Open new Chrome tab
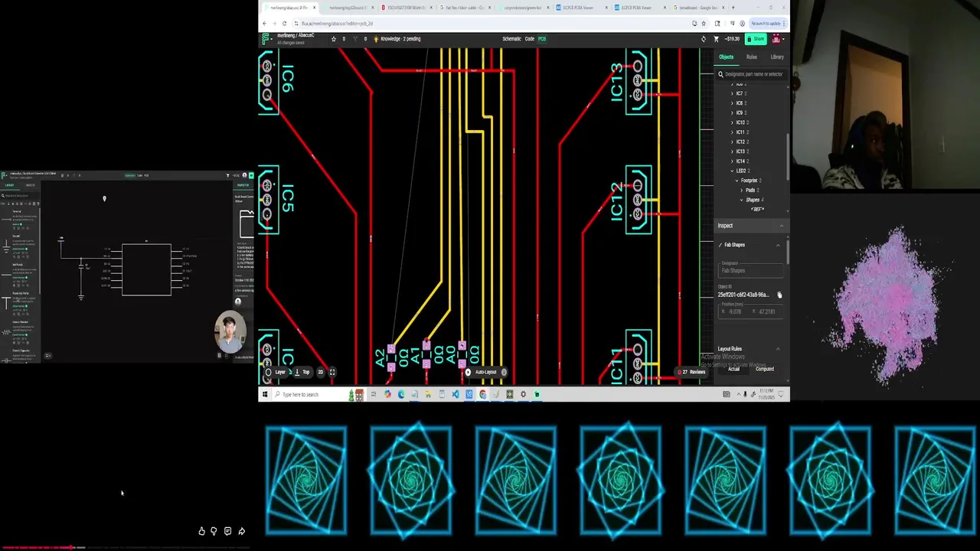The image size is (980, 551). (x=733, y=8)
